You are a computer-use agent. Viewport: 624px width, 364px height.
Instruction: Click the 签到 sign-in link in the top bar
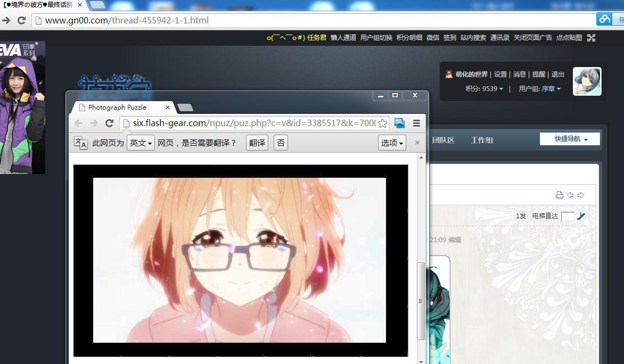coord(449,37)
